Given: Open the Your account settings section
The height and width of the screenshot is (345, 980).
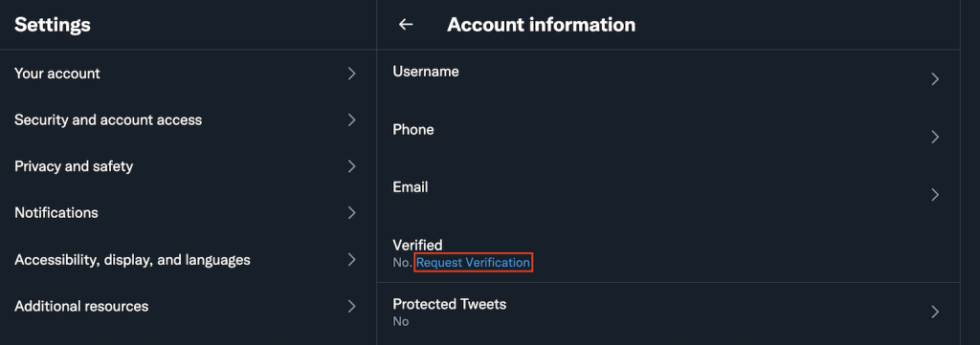Looking at the screenshot, I should pos(189,74).
